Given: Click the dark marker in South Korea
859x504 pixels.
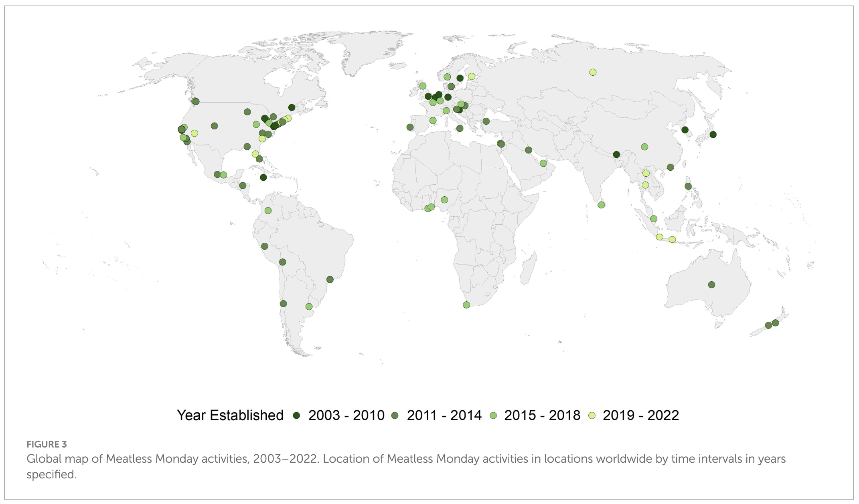Looking at the screenshot, I should pyautogui.click(x=685, y=130).
